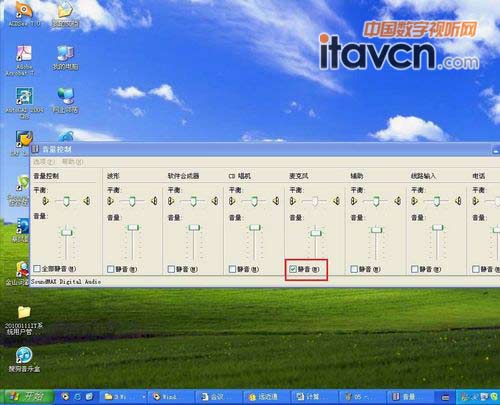Mute the CD 唱机 channel checkbox
Viewport: 500px width, 405px height.
[x=232, y=269]
